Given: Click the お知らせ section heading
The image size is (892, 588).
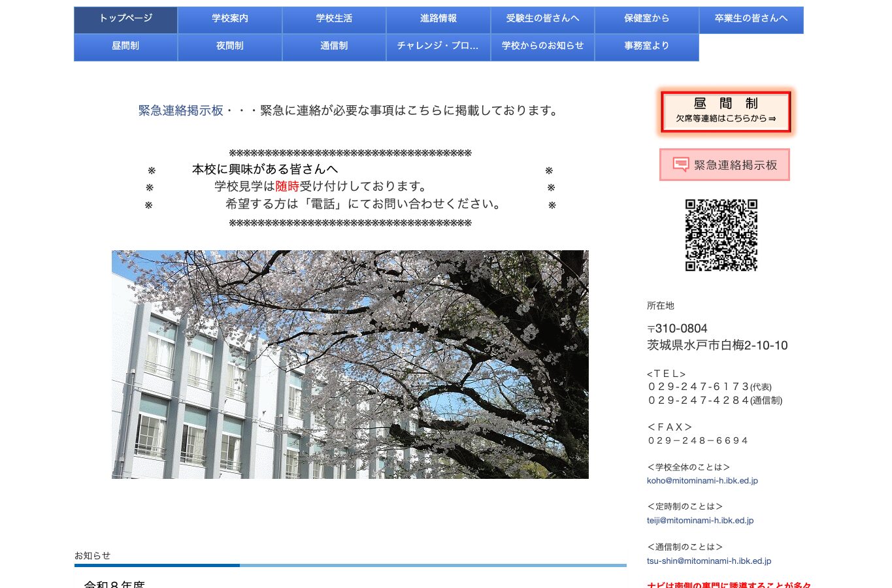Looking at the screenshot, I should [92, 556].
